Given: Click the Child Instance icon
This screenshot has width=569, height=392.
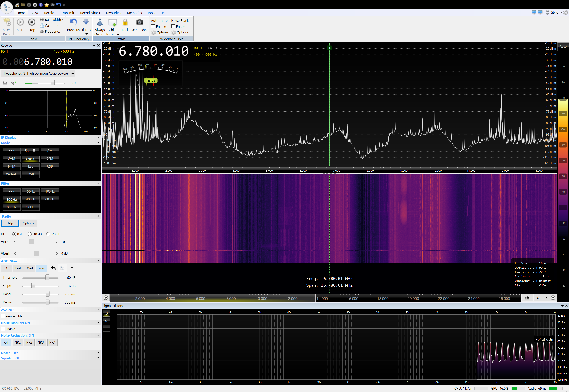Looking at the screenshot, I should [x=113, y=22].
